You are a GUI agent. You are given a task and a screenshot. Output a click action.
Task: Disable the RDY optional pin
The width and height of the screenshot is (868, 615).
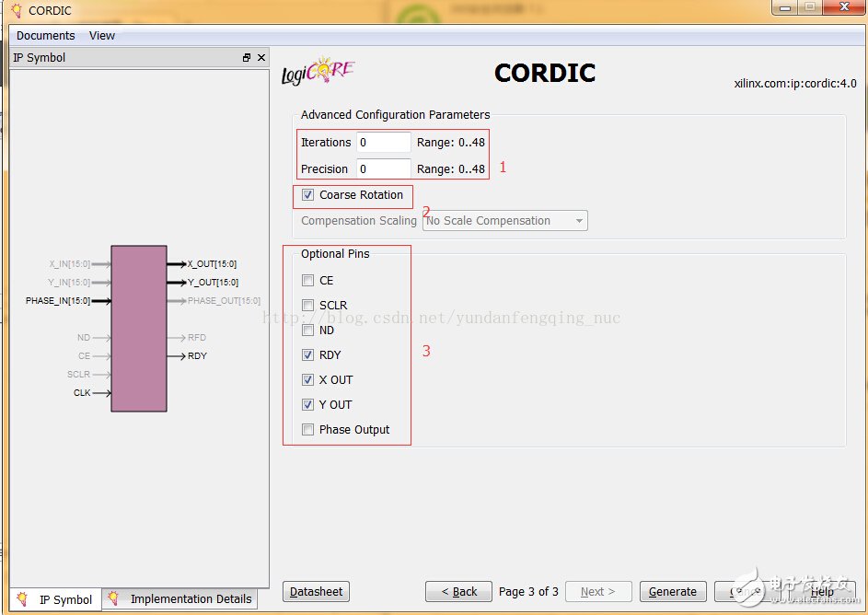(x=307, y=354)
